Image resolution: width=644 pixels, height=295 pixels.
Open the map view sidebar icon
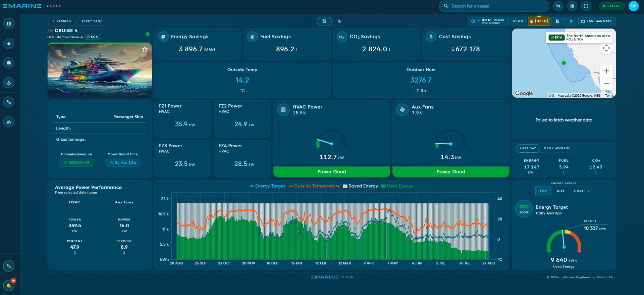[x=9, y=24]
